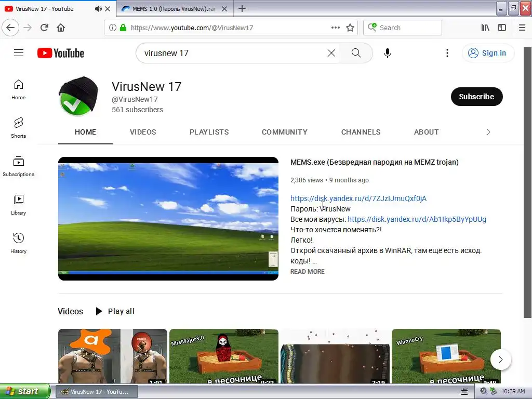Show site information icon in address bar
532x399 pixels.
(x=113, y=28)
